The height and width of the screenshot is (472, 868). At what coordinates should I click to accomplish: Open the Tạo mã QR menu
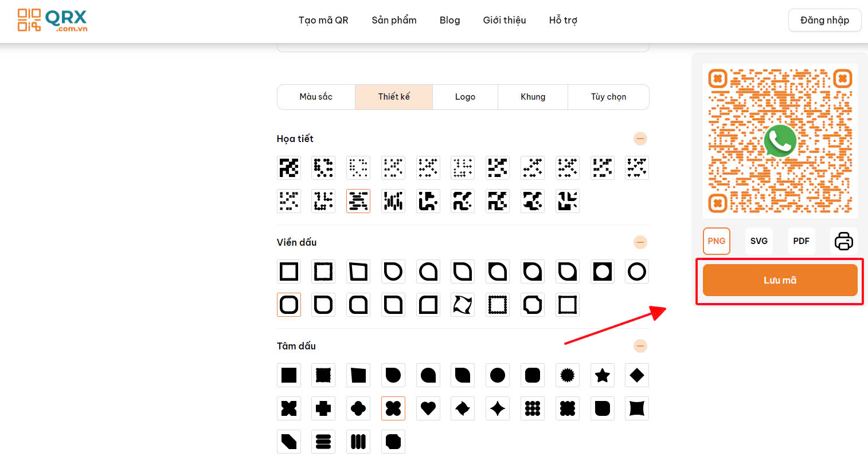[323, 20]
